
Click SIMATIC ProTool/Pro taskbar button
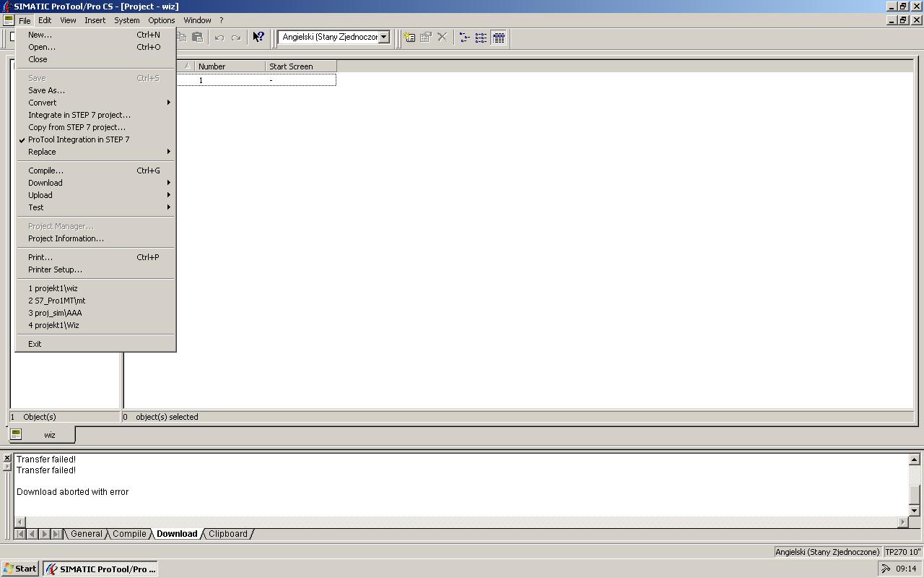coord(100,569)
